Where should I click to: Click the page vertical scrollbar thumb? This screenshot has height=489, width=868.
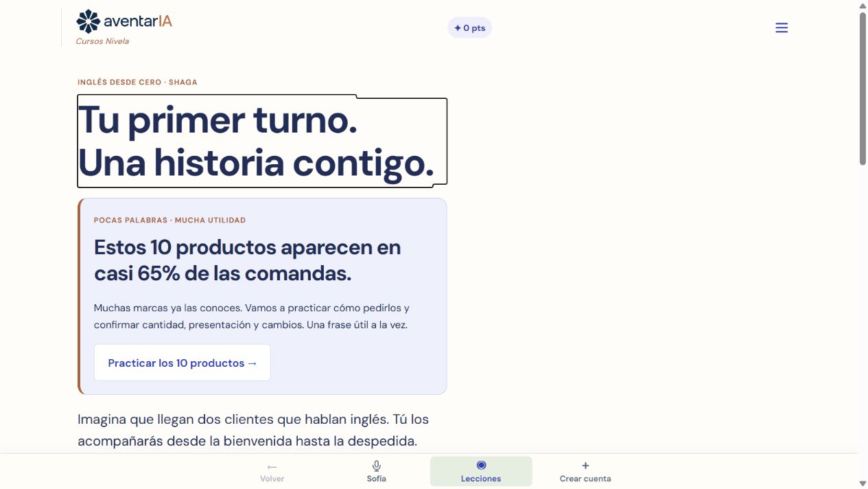[863, 88]
